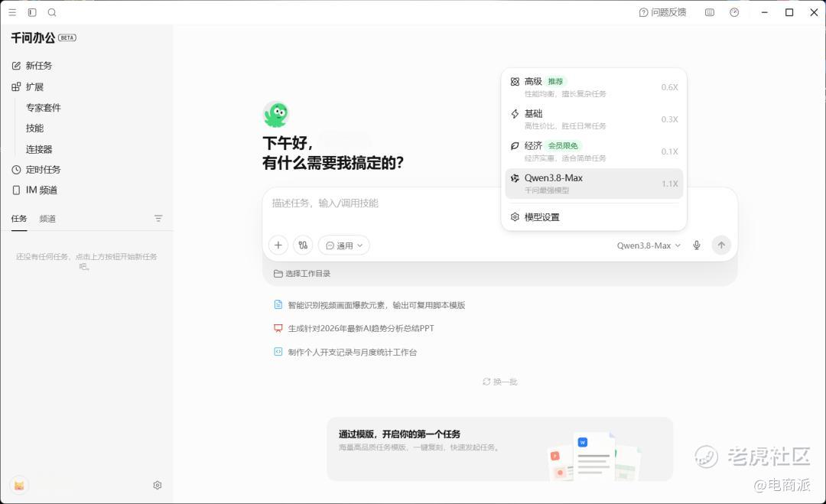826x504 pixels.
Task: Select the 高级 model option
Action: click(593, 87)
